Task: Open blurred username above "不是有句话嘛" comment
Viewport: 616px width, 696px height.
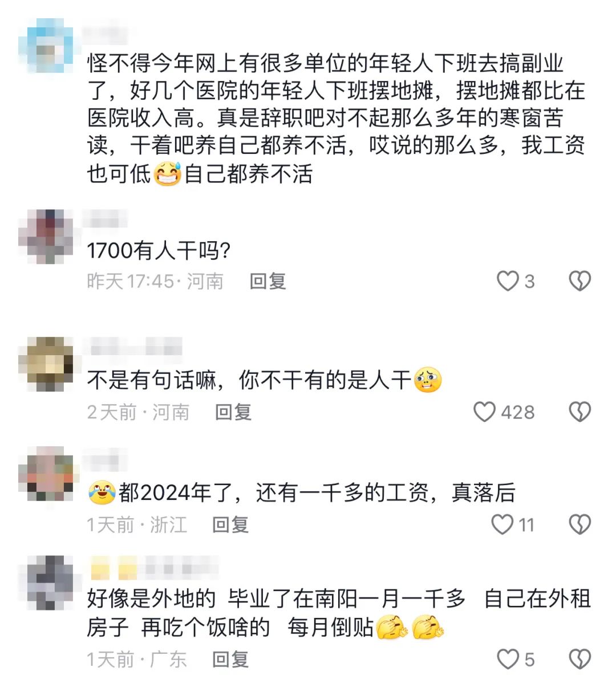Action: pos(133,347)
